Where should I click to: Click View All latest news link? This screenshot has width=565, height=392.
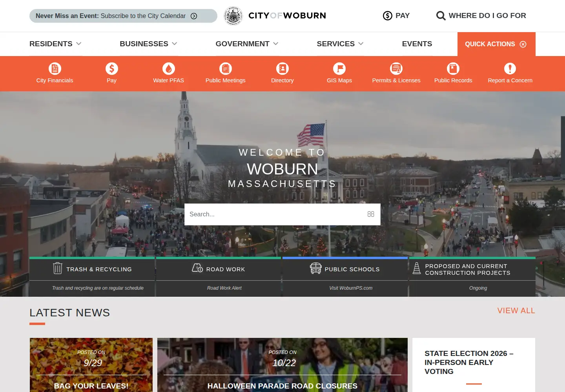(x=516, y=310)
